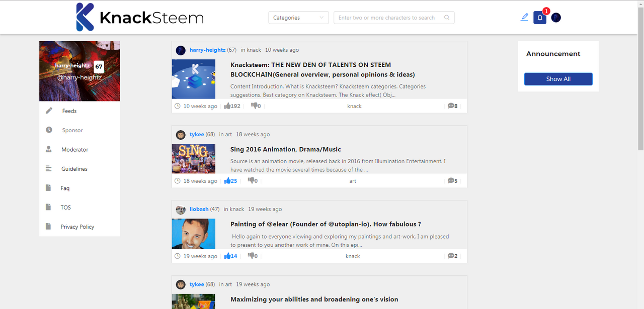Viewport: 644px width, 309px height.
Task: Click the 18 weeks ago timestamp in the Sing 2016 post footer
Action: point(200,181)
